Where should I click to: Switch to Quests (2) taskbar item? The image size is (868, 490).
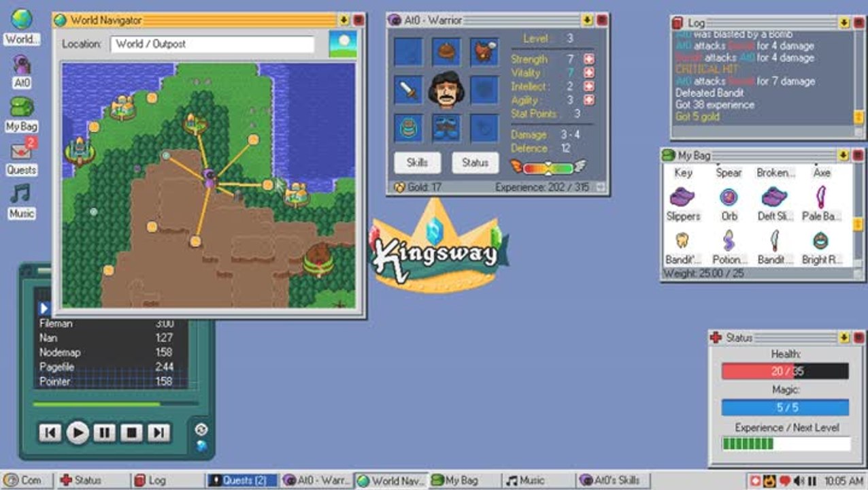242,480
